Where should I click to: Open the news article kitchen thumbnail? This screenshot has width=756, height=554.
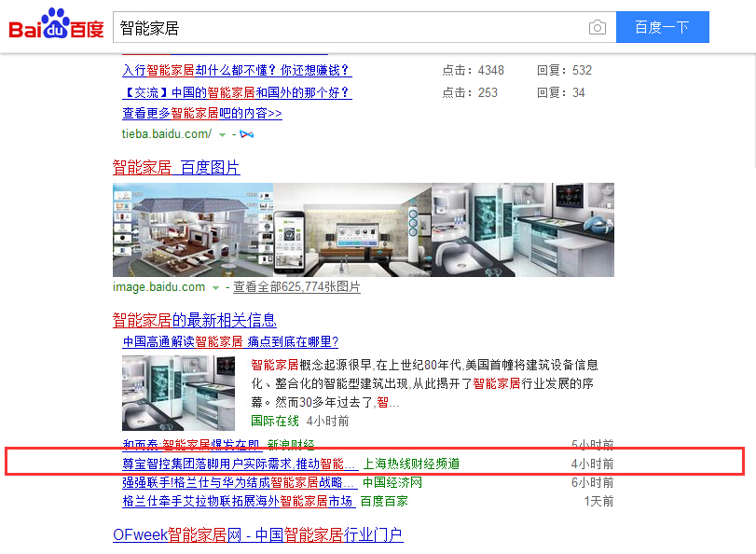pos(178,393)
